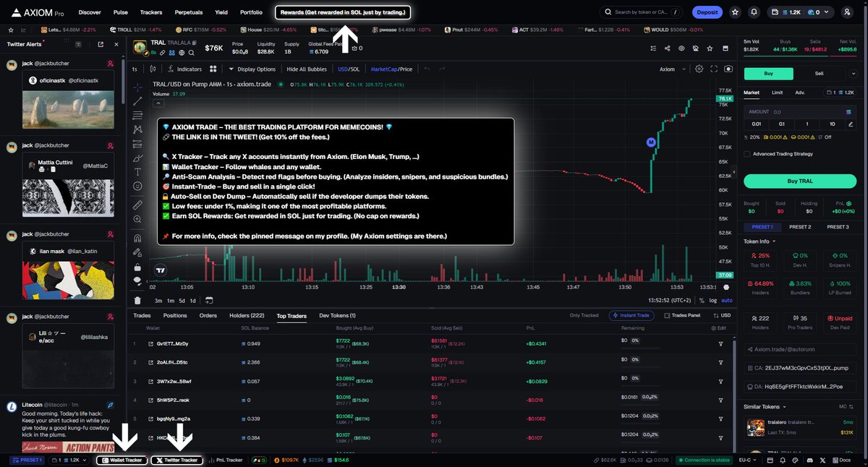
Task: Toggle Instant Trade mode
Action: pos(633,315)
